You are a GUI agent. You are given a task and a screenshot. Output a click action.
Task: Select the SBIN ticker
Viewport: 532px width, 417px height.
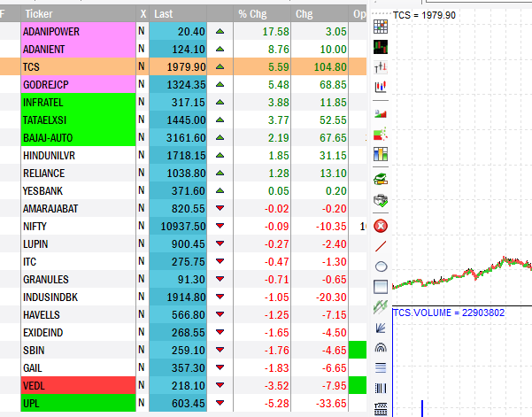pyautogui.click(x=79, y=351)
